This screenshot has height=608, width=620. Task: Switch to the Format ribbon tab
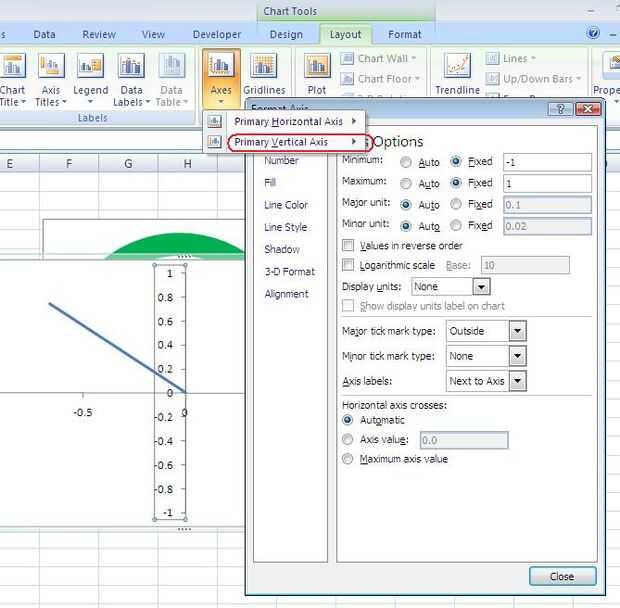click(405, 34)
